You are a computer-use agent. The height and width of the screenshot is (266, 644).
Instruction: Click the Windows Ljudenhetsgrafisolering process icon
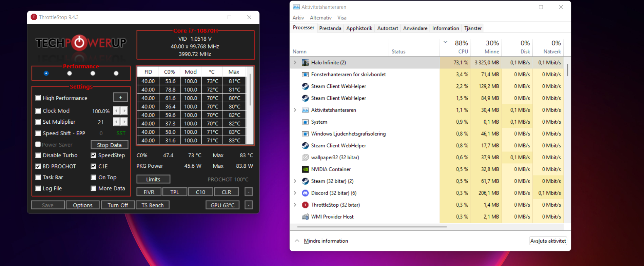point(305,134)
